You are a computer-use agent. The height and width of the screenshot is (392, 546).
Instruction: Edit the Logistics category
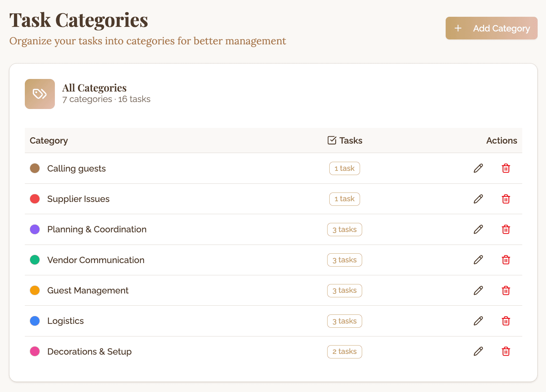478,321
